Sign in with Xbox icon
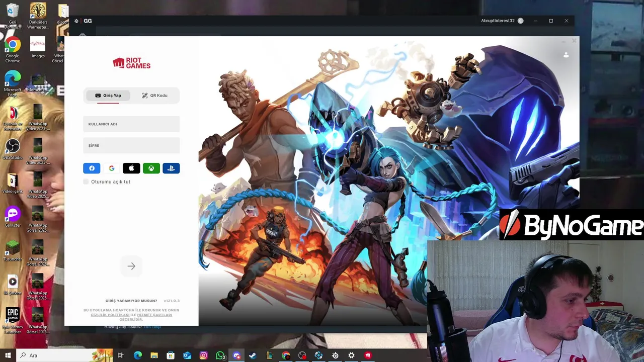 click(151, 168)
